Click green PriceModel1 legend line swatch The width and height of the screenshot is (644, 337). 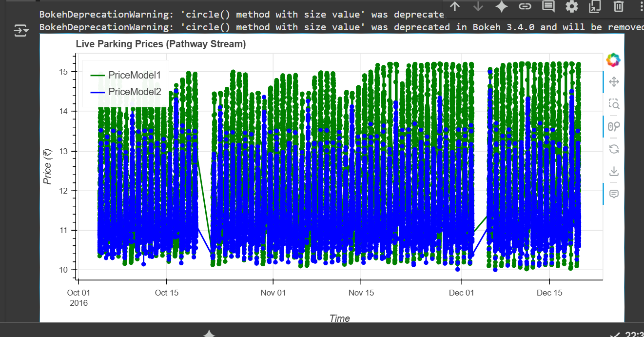98,75
